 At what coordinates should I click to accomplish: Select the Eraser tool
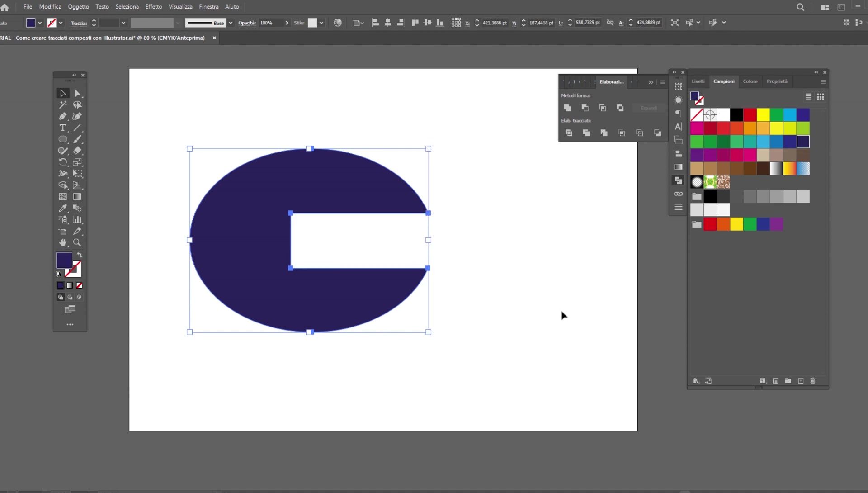pyautogui.click(x=77, y=151)
